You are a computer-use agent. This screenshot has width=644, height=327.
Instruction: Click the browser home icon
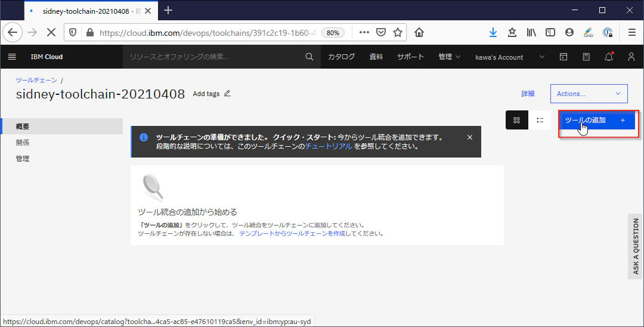click(419, 32)
